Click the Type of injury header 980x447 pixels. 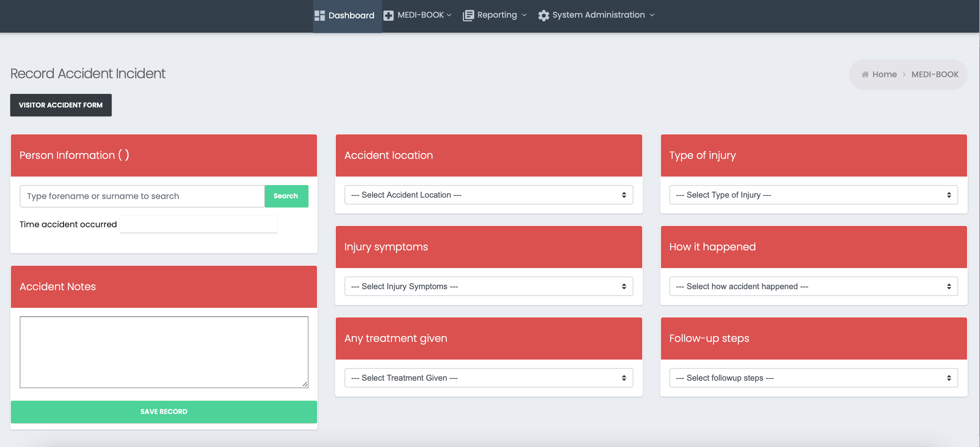pos(814,155)
